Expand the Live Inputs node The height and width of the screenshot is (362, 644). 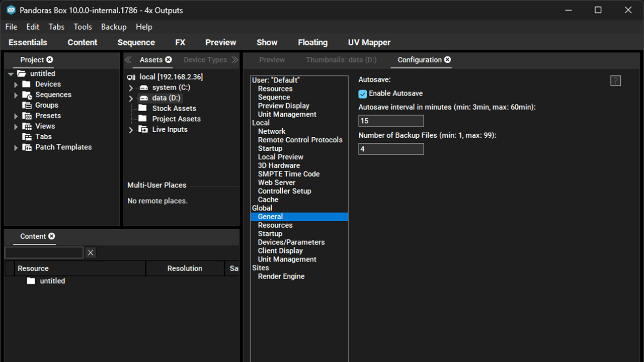(131, 130)
